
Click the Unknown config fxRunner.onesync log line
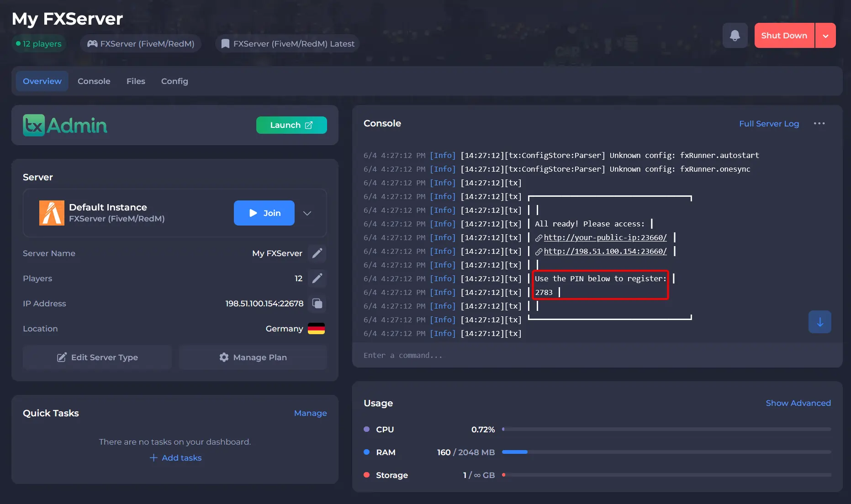(x=557, y=169)
